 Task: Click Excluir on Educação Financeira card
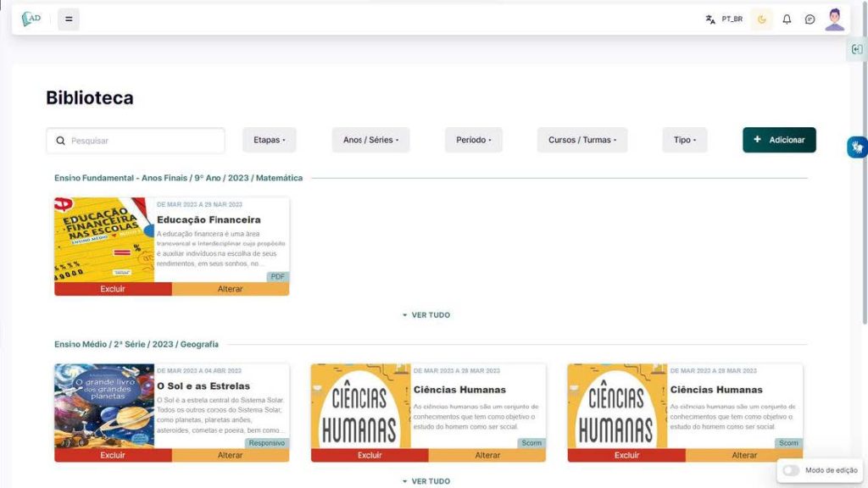113,289
